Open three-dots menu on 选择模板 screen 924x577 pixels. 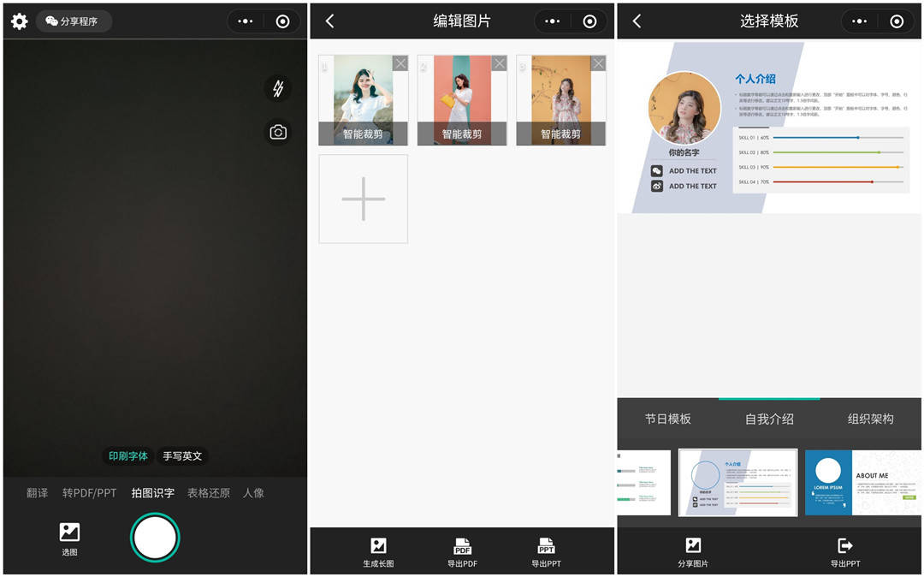click(x=859, y=21)
